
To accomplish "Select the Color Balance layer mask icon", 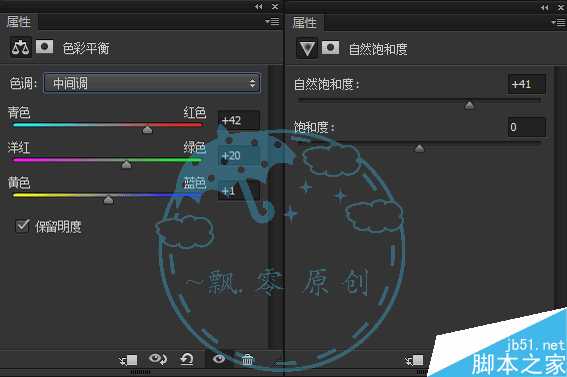I will pos(44,47).
